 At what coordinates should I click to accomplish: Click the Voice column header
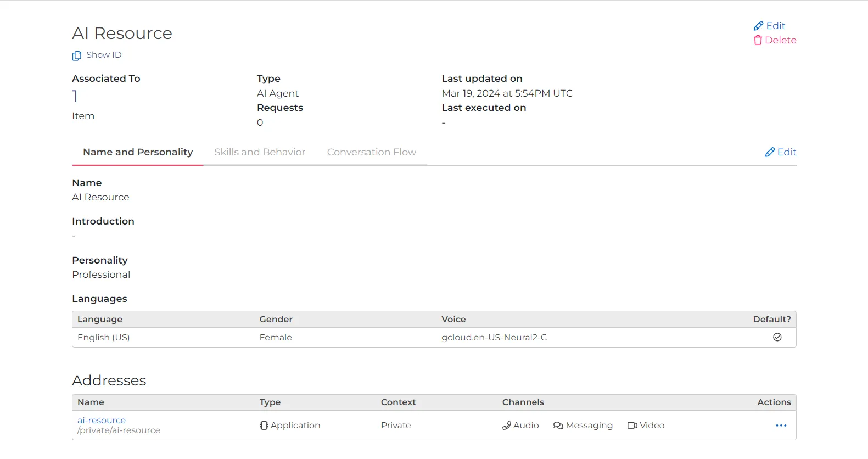pos(453,320)
